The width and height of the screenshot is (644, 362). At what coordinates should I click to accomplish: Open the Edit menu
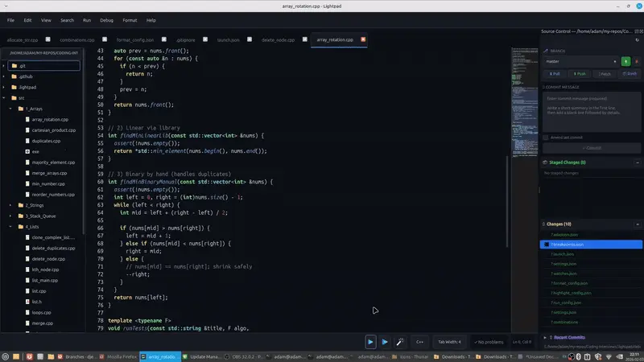27,20
